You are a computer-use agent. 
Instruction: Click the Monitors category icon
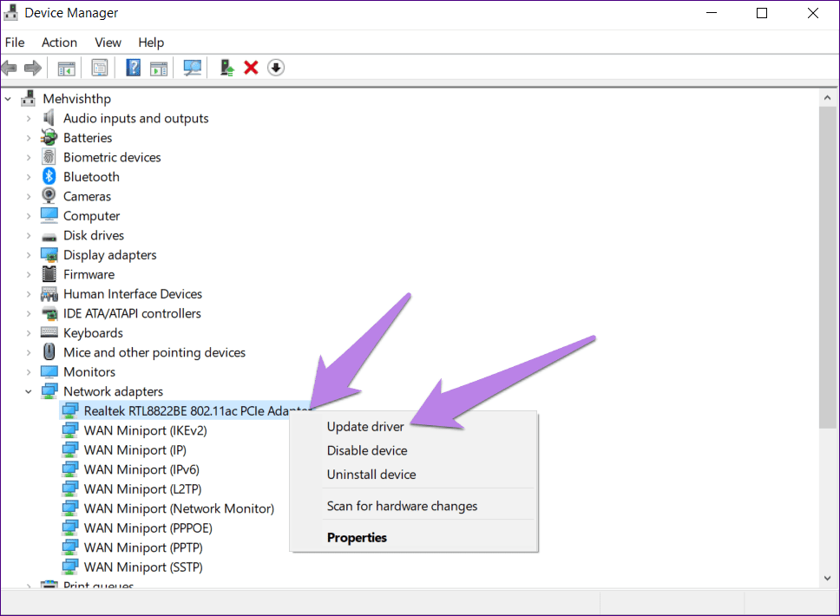pos(49,371)
